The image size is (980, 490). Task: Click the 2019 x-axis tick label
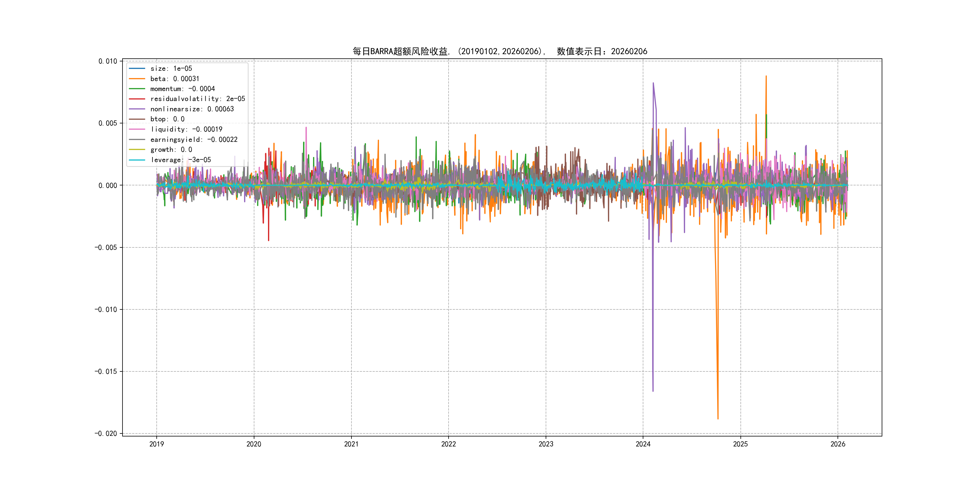pos(156,444)
